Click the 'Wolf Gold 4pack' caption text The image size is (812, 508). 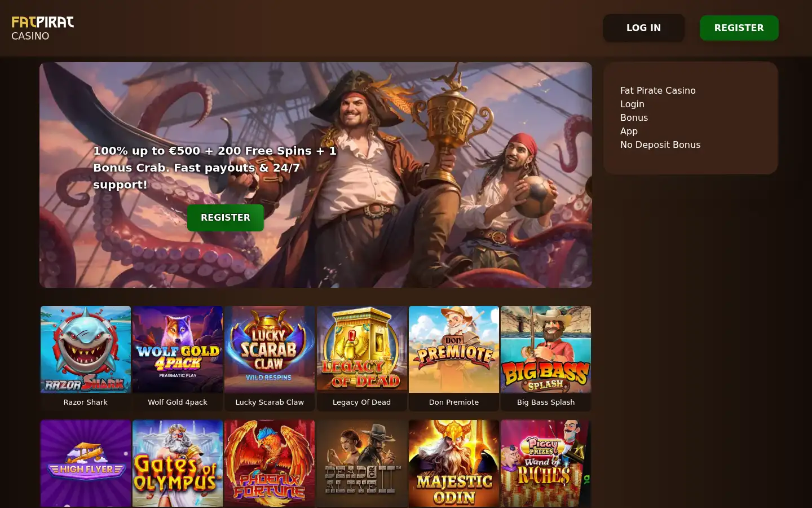[178, 402]
